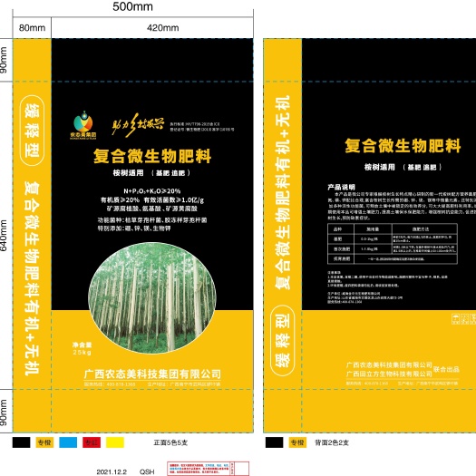Viewport: 476px width, 476px height.
Task: Click the 产品说明 heading
Action: [x=341, y=187]
